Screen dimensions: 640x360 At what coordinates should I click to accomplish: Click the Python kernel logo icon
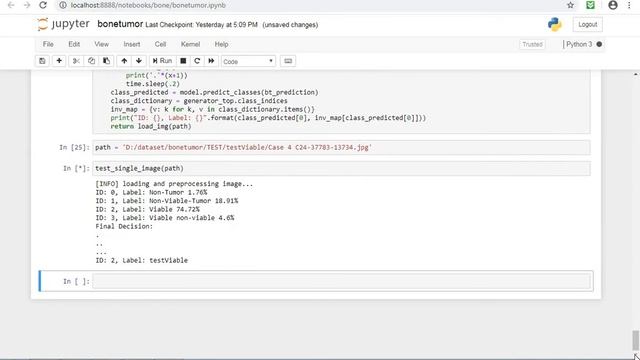[555, 24]
